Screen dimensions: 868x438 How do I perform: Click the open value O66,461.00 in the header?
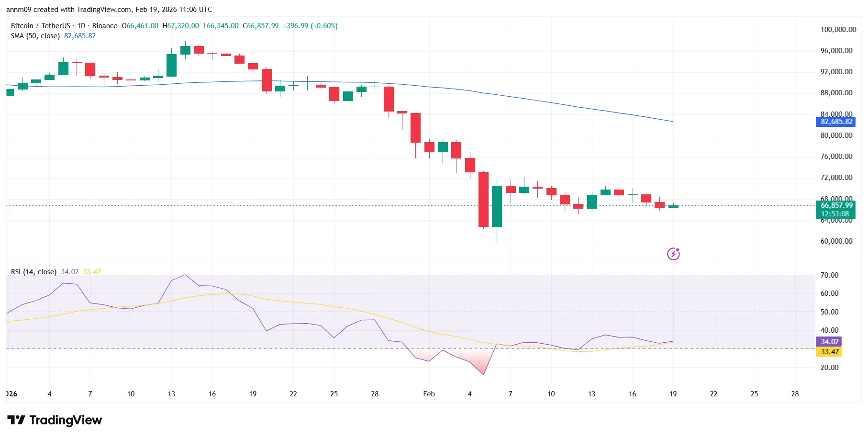(139, 26)
